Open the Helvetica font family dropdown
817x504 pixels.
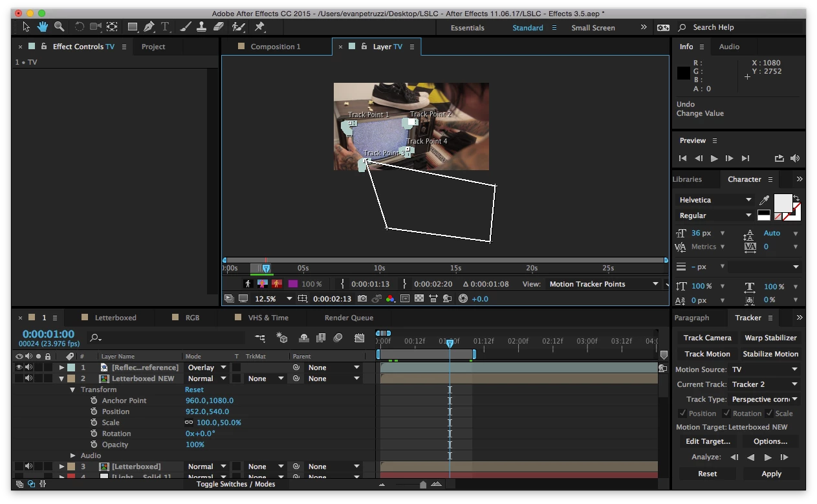click(715, 200)
